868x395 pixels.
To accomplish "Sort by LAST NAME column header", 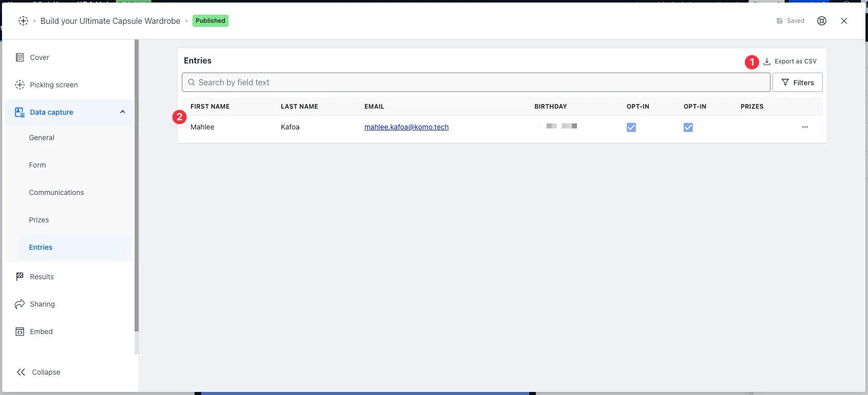I will pyautogui.click(x=299, y=107).
